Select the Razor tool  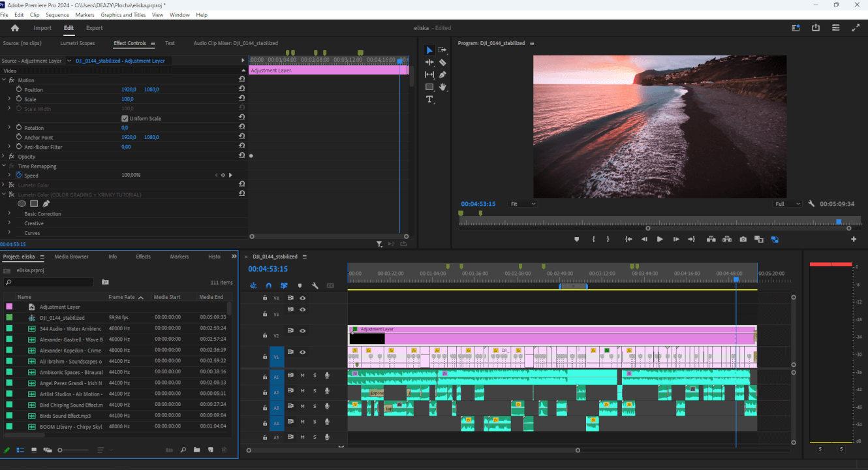click(443, 63)
